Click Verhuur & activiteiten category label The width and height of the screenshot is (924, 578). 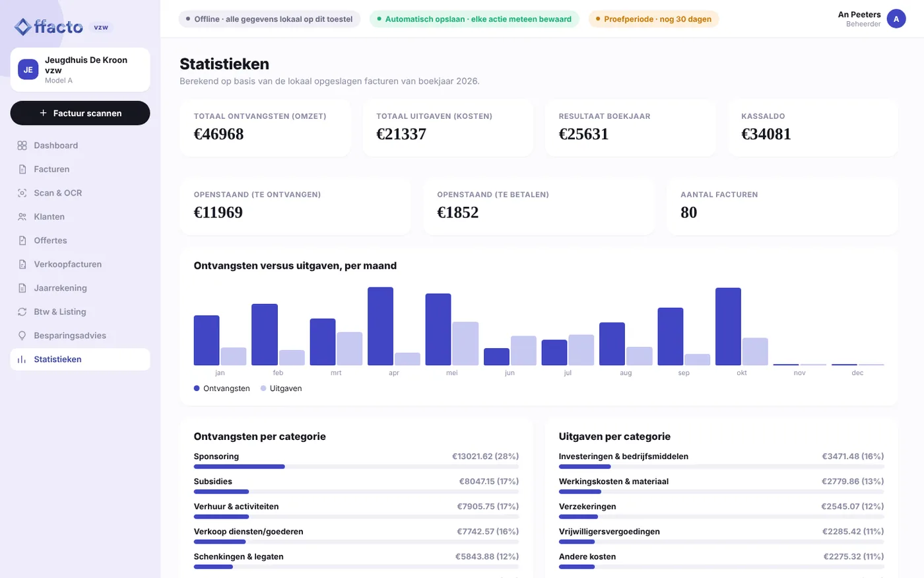pyautogui.click(x=236, y=507)
